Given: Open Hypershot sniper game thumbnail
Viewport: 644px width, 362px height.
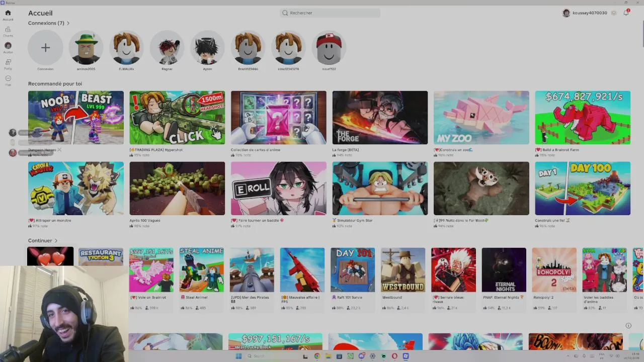Looking at the screenshot, I should (177, 118).
